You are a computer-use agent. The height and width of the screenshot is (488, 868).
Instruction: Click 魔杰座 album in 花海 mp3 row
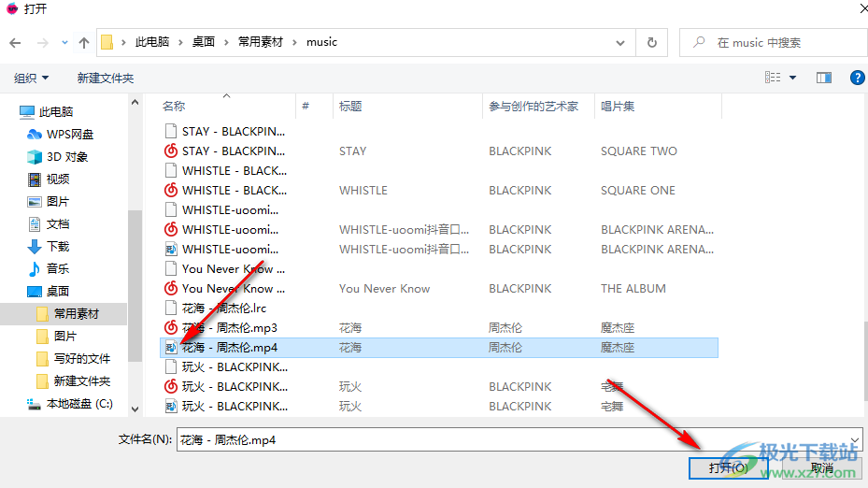tap(618, 328)
